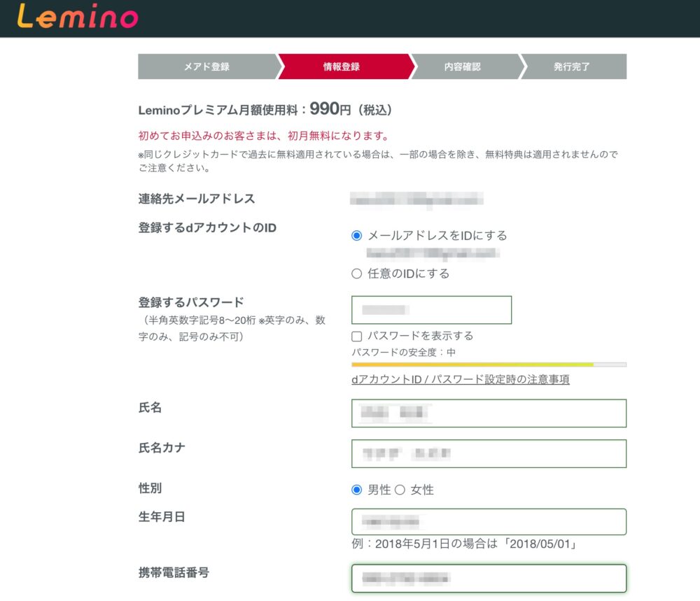Open dアカウントID / パスワード設定時の注意事項 link

[x=460, y=380]
